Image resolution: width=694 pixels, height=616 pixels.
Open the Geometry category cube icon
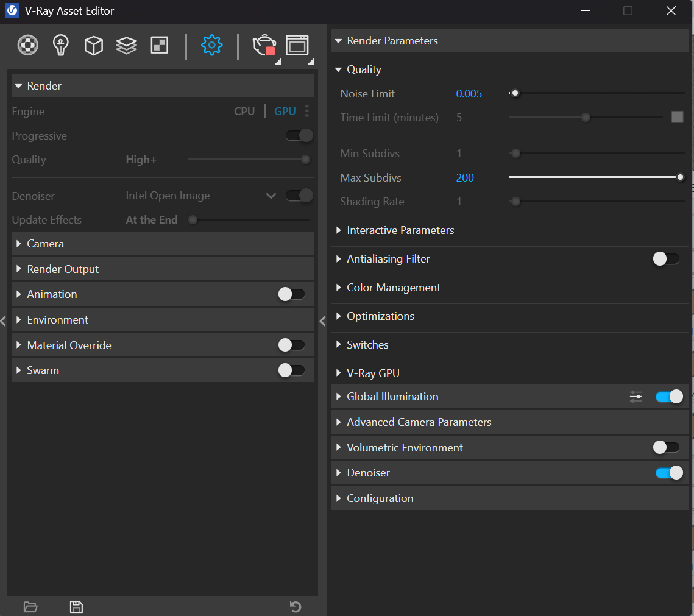pyautogui.click(x=93, y=45)
